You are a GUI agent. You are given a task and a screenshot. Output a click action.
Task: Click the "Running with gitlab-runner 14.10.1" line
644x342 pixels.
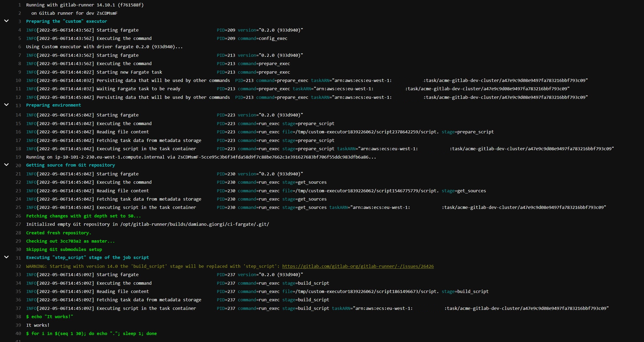click(x=85, y=5)
